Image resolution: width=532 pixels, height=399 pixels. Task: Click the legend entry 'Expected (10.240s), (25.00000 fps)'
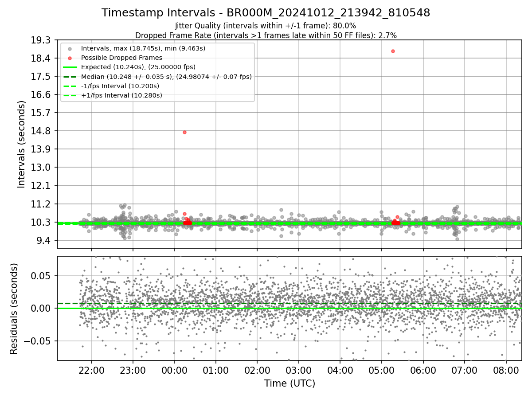click(138, 67)
